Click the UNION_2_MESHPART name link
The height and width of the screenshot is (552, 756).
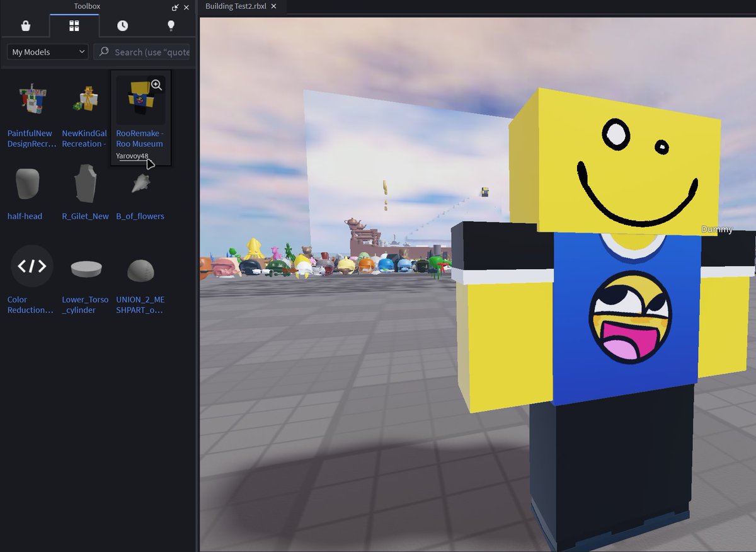[x=140, y=305]
